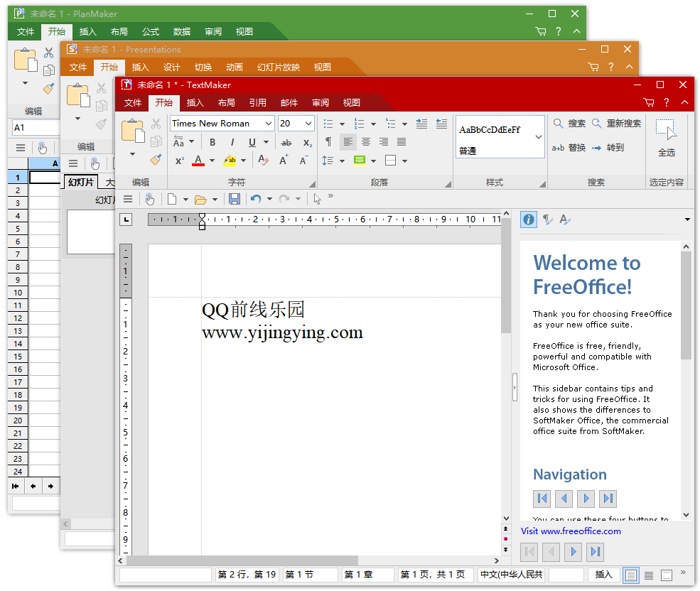This screenshot has width=700, height=591.
Task: Toggle Subscript formatting in TextMaker
Action: point(308,143)
